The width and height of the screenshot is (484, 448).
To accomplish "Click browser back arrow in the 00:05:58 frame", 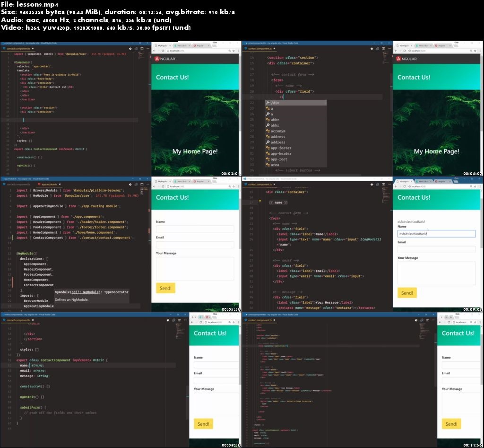I will pyautogui.click(x=155, y=186).
